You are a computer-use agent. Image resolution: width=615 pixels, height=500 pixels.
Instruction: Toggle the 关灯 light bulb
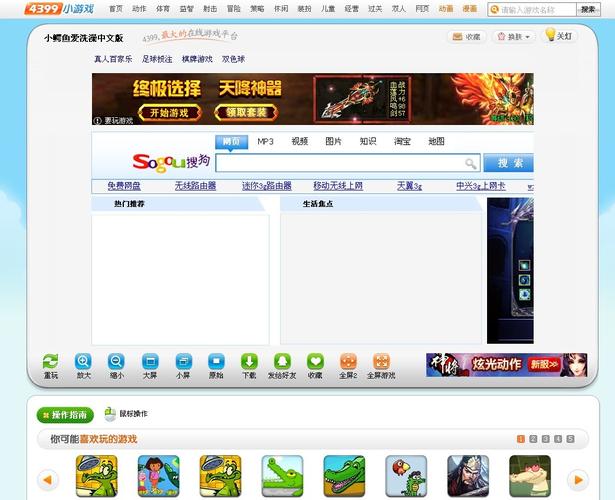click(559, 36)
